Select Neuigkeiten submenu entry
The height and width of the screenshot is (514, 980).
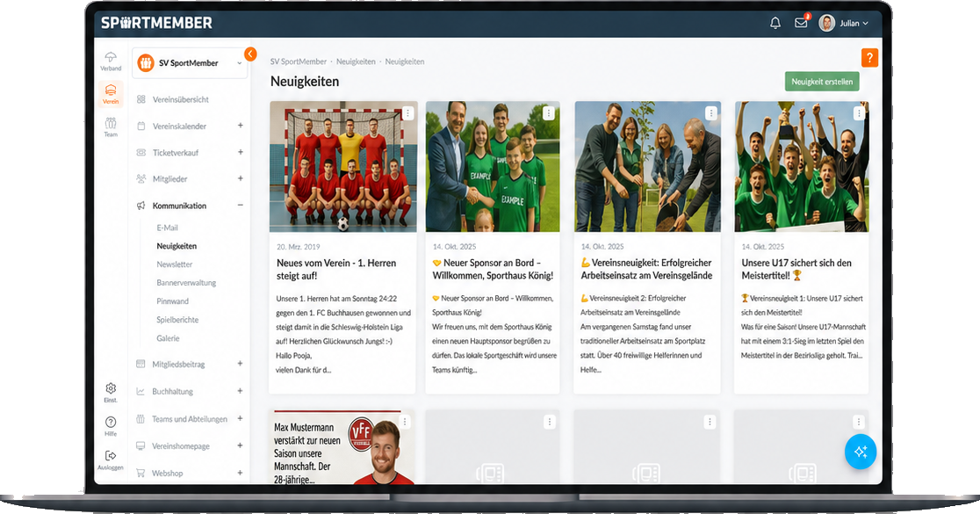point(177,246)
